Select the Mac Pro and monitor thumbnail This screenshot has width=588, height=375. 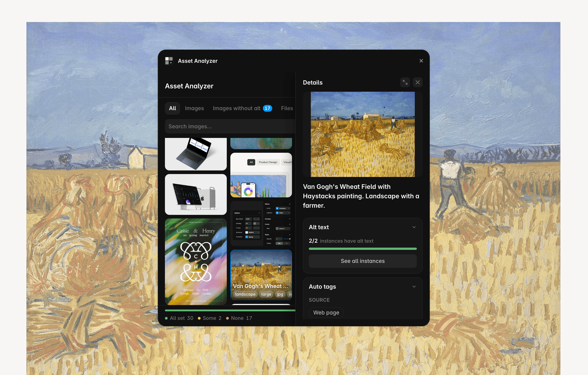pos(196,194)
